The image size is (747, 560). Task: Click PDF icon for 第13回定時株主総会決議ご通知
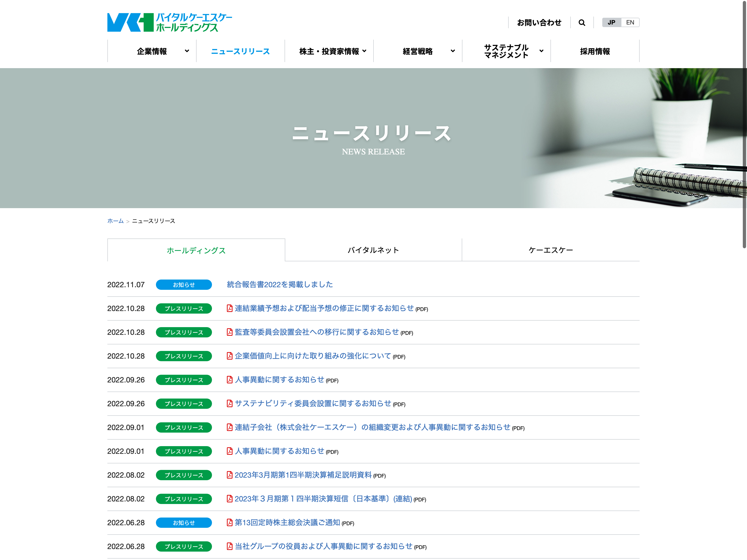(230, 522)
